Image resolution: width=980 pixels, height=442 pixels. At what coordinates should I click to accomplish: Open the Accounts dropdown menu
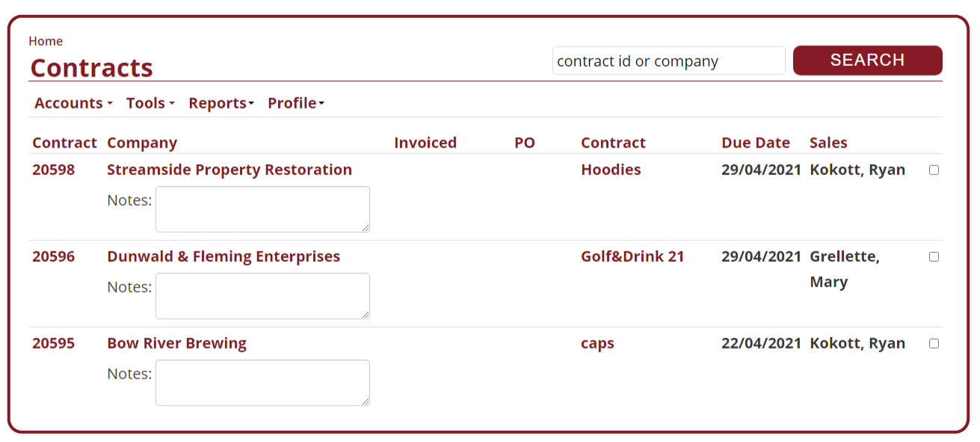click(x=73, y=103)
